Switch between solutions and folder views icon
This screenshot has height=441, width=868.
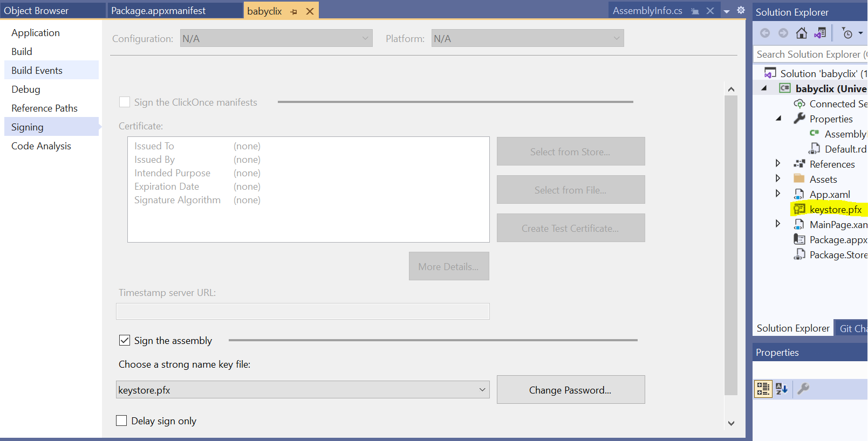tap(820, 33)
